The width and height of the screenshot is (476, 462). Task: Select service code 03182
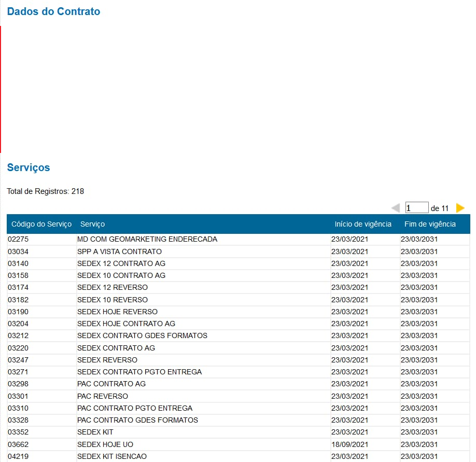click(x=18, y=300)
